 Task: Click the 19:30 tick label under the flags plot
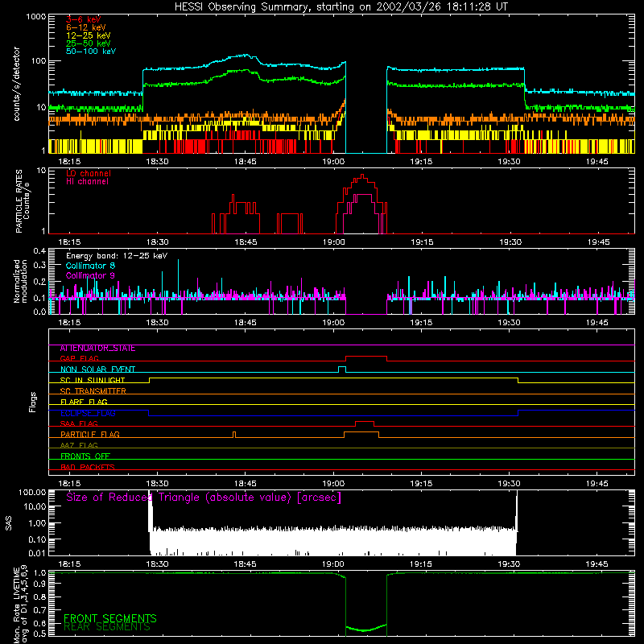509,484
